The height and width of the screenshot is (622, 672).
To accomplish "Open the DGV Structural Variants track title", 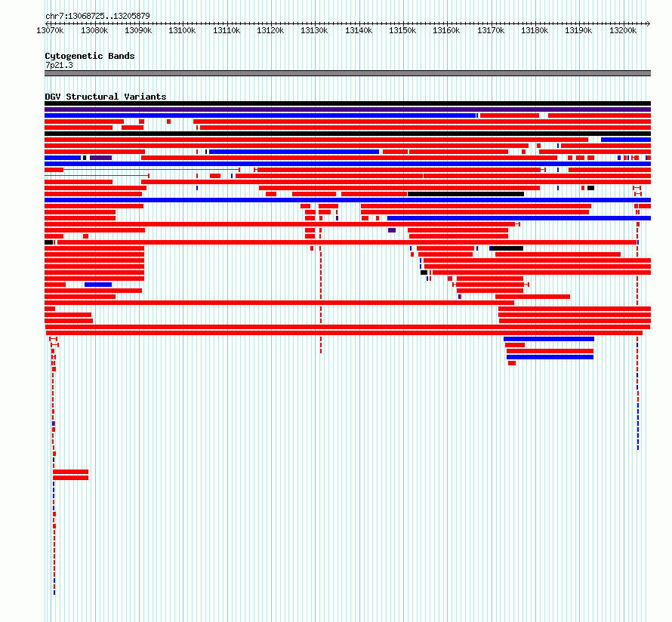I will click(106, 97).
